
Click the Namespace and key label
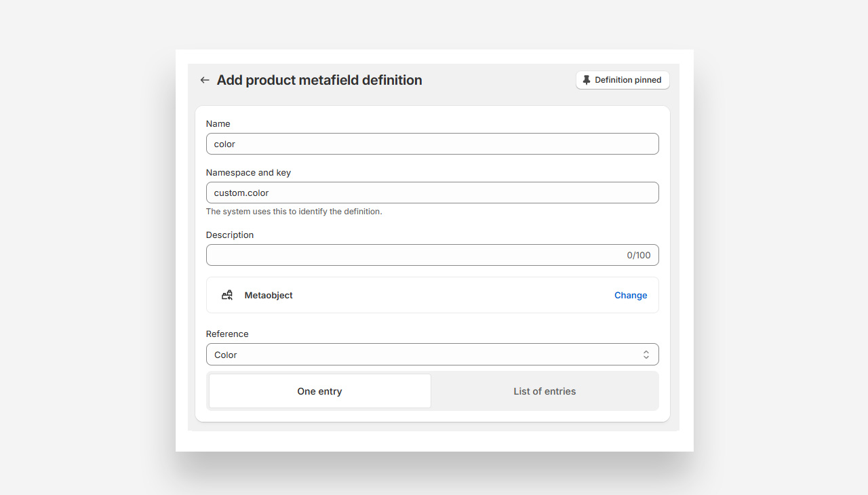(248, 173)
